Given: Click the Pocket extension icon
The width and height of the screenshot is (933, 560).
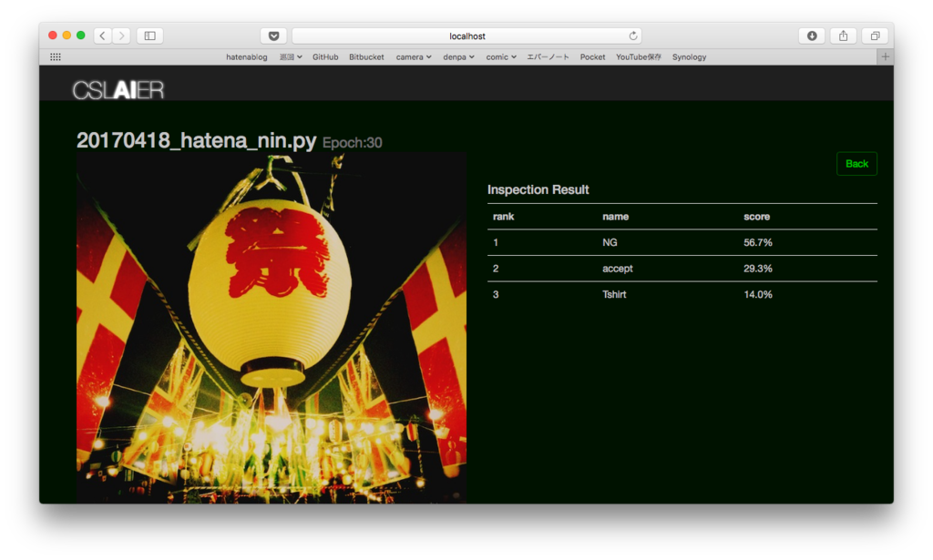Looking at the screenshot, I should [273, 36].
